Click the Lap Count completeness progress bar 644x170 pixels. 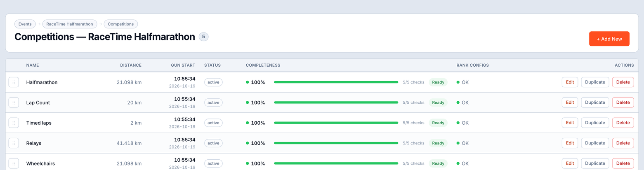click(336, 102)
